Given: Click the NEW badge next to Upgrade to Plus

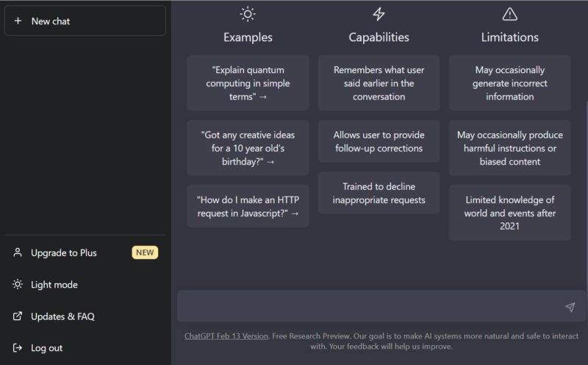Looking at the screenshot, I should 145,252.
